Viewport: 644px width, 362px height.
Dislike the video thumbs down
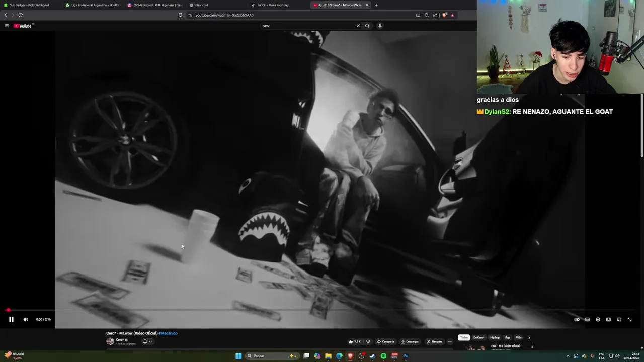click(368, 341)
